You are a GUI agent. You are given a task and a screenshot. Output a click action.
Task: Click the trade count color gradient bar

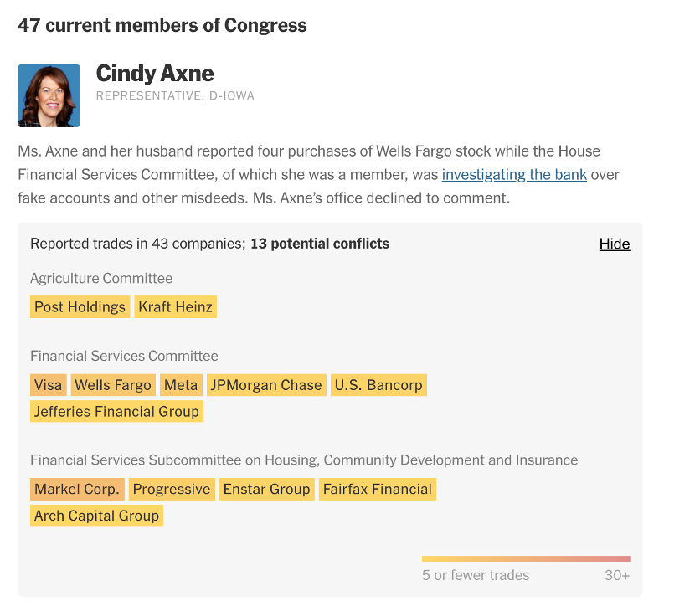pos(526,559)
